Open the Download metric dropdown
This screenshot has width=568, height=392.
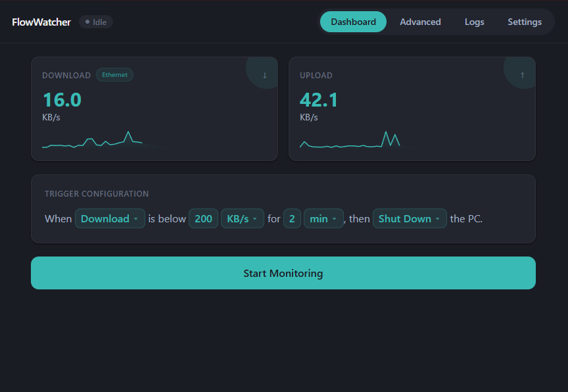point(110,218)
